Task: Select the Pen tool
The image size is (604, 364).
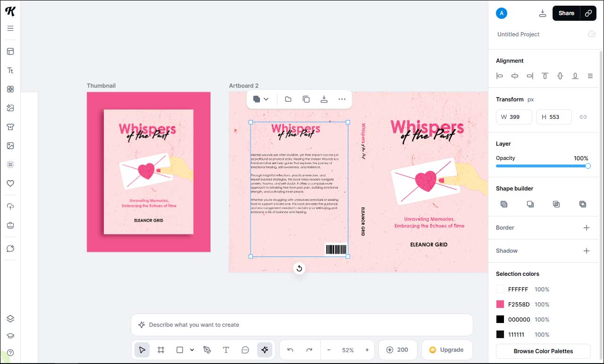Action: click(x=207, y=350)
